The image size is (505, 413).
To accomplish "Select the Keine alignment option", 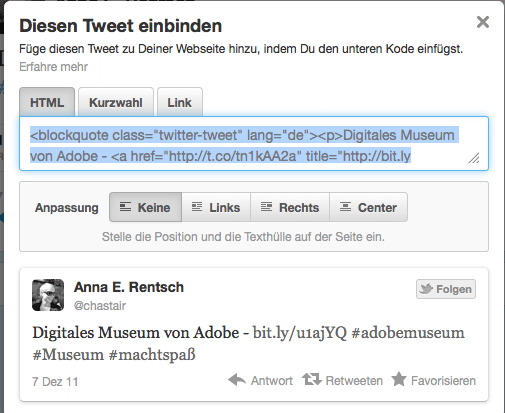I will [145, 207].
